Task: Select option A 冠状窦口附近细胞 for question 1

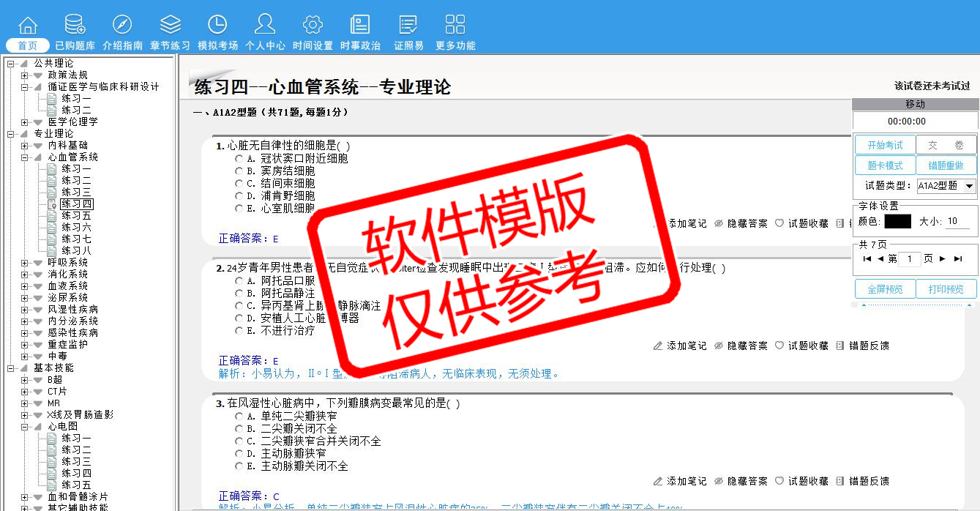Action: pyautogui.click(x=239, y=159)
